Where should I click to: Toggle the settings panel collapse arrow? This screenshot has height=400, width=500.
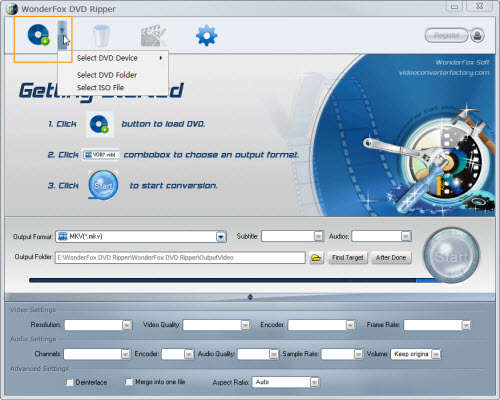pyautogui.click(x=250, y=297)
